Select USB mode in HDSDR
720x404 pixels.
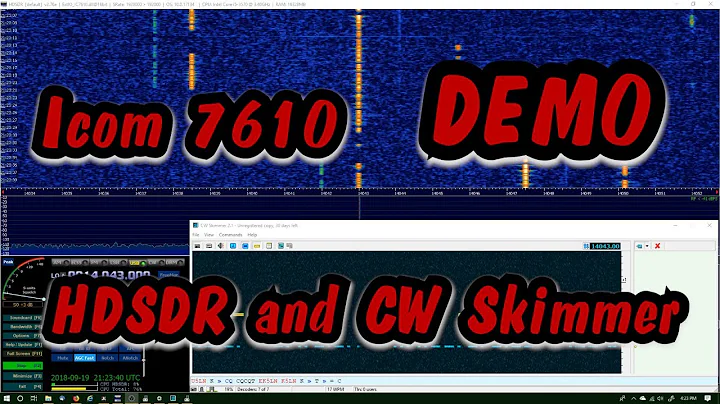click(137, 263)
